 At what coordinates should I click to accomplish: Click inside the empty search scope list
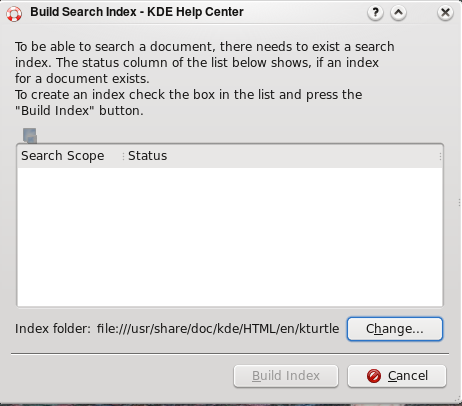[x=230, y=237]
